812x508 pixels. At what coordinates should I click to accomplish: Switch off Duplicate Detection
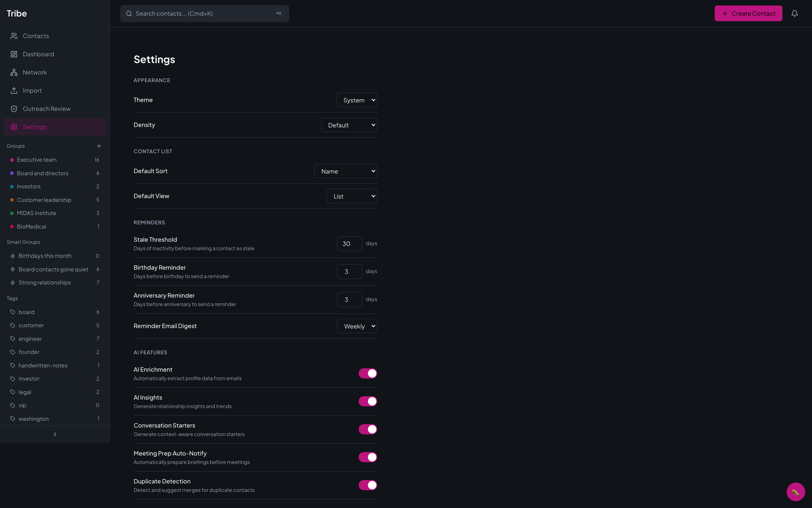click(368, 485)
